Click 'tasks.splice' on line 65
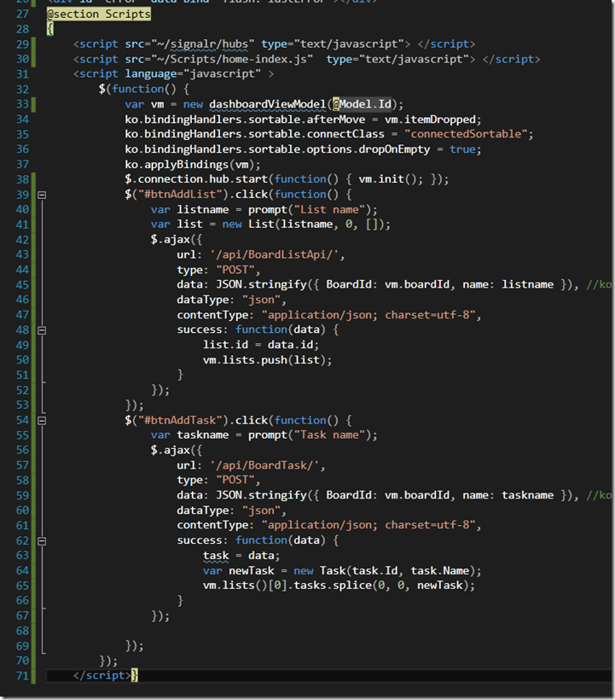The image size is (615, 700). coord(333,586)
